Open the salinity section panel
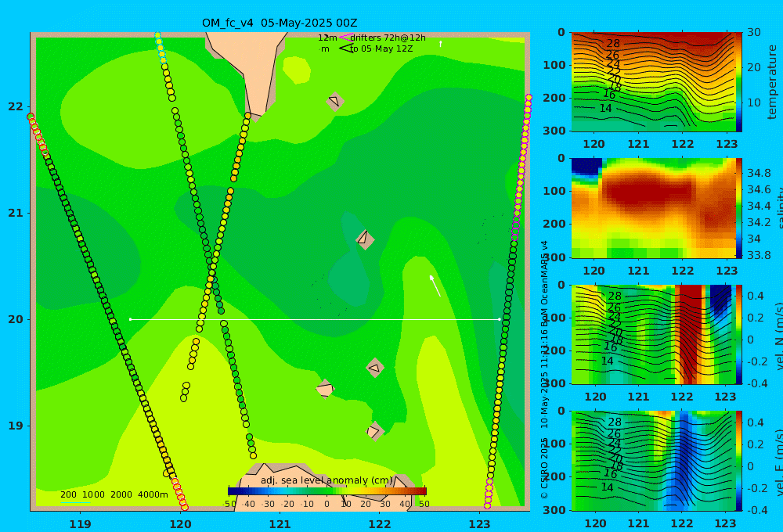 [652, 208]
